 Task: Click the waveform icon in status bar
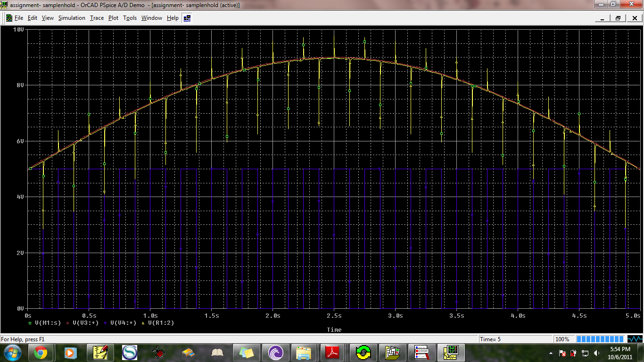pos(635,339)
